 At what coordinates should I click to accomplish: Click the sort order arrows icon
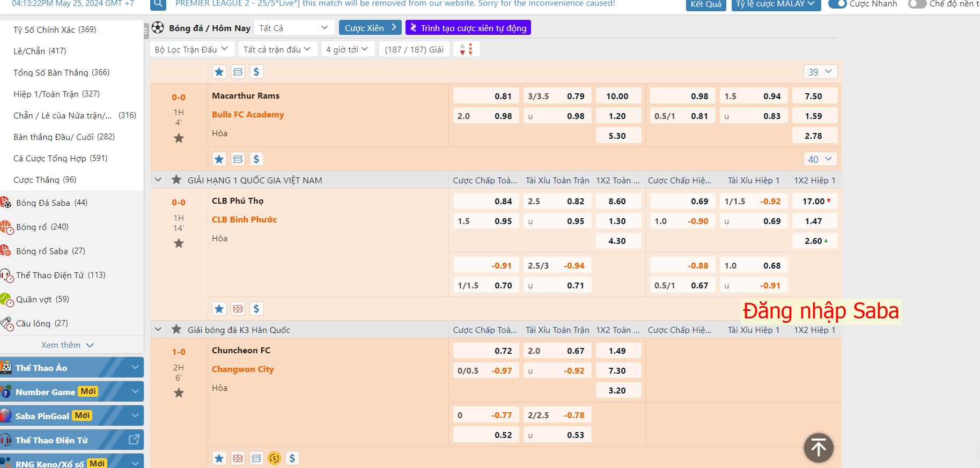point(466,49)
